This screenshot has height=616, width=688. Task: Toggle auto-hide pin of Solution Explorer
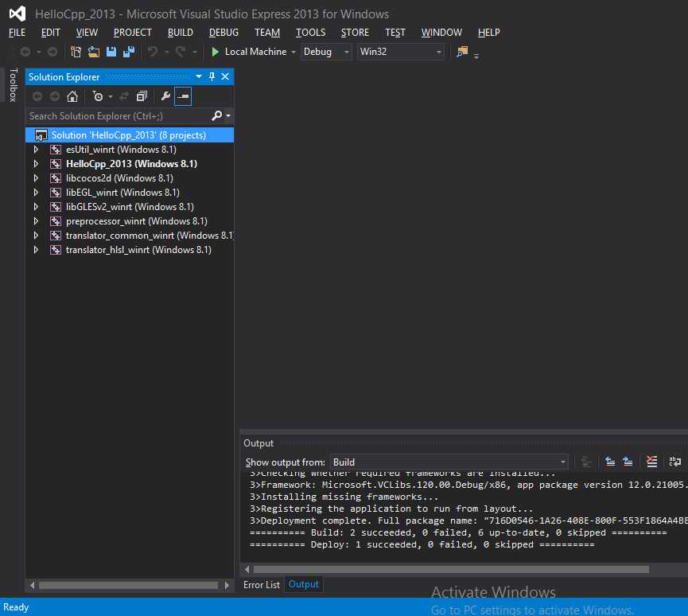212,76
